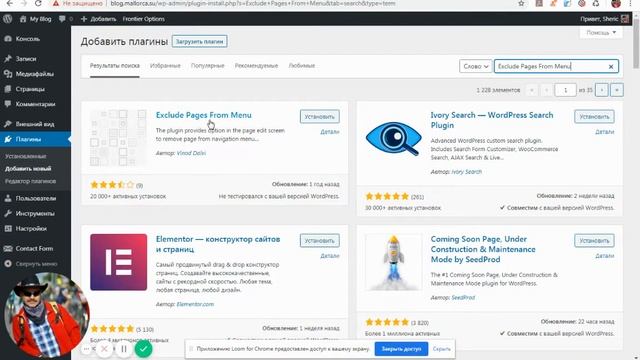640x360 pixels.
Task: Click Закрыть доступ in Loom bar
Action: (401, 349)
